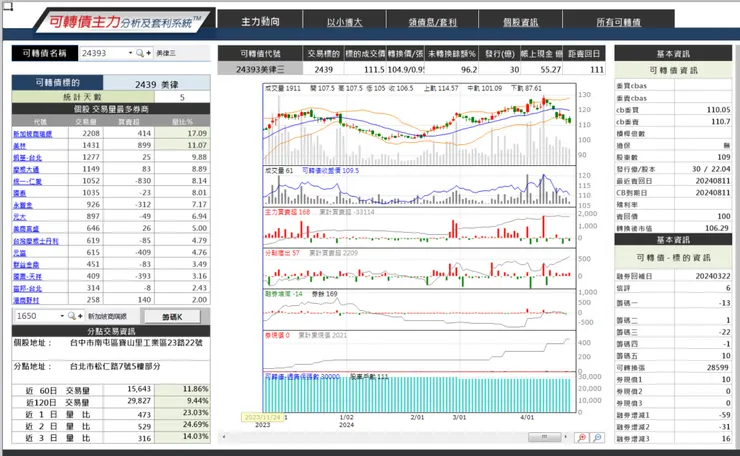Click the 55.27 cell under 帳上現金
This screenshot has width=740, height=456.
(542, 69)
